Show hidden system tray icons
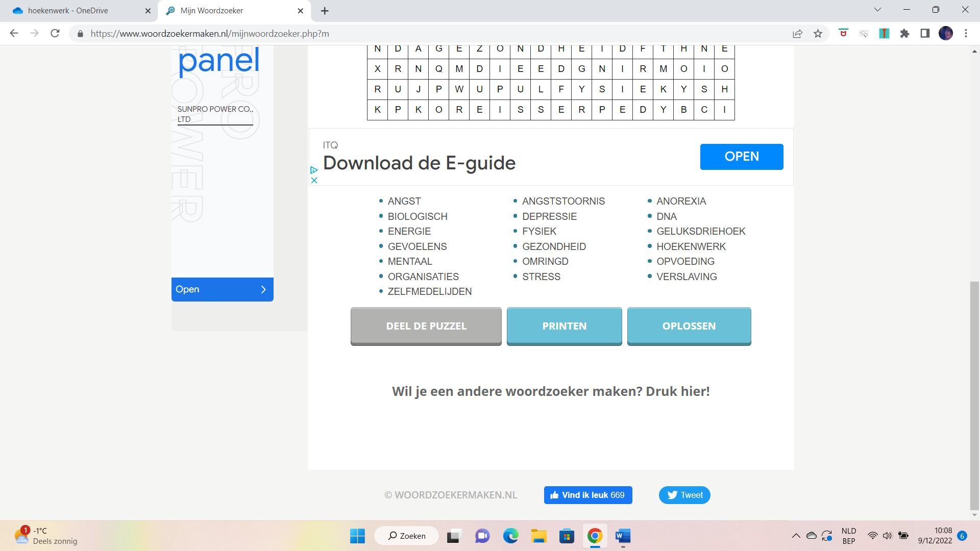 click(796, 536)
